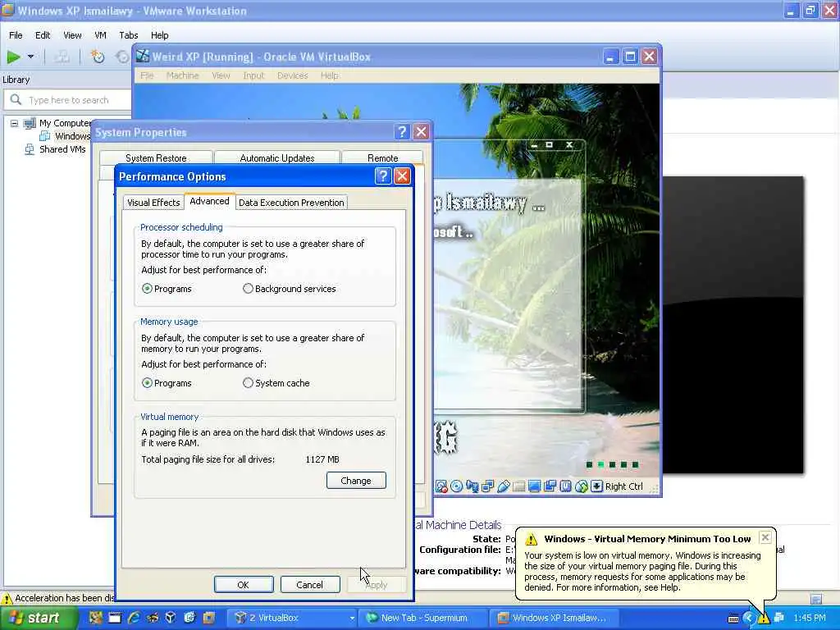Open the power options dropdown arrow in VMware toolbar
Screen dimensions: 840x630
click(x=30, y=57)
